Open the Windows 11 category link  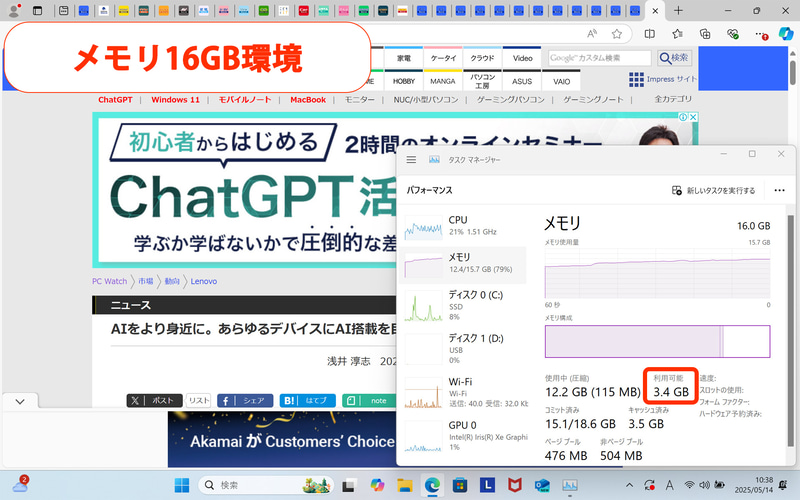click(x=176, y=99)
